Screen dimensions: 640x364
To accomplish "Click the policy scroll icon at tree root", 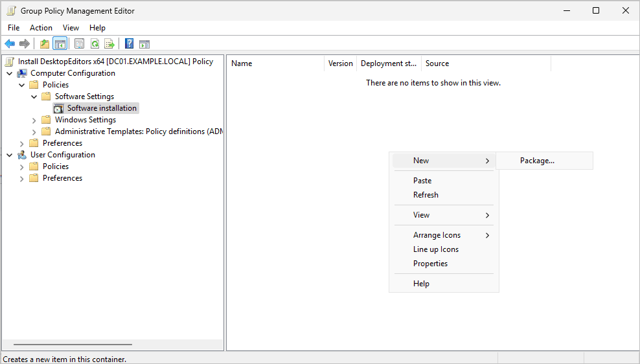I will (10, 62).
